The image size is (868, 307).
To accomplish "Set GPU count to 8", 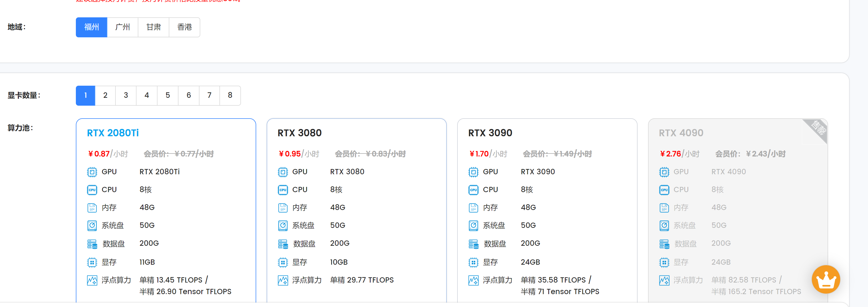I will (230, 95).
